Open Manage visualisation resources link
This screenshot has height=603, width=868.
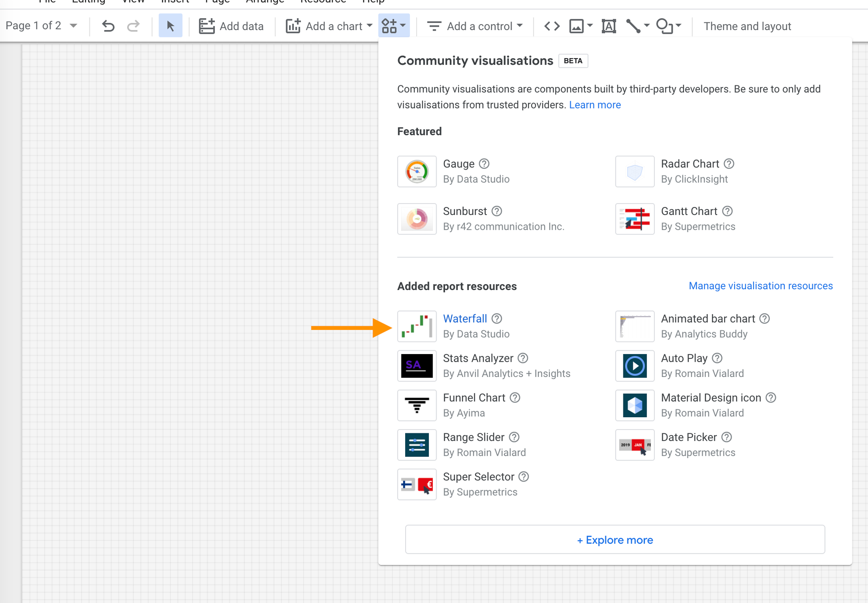coord(761,286)
